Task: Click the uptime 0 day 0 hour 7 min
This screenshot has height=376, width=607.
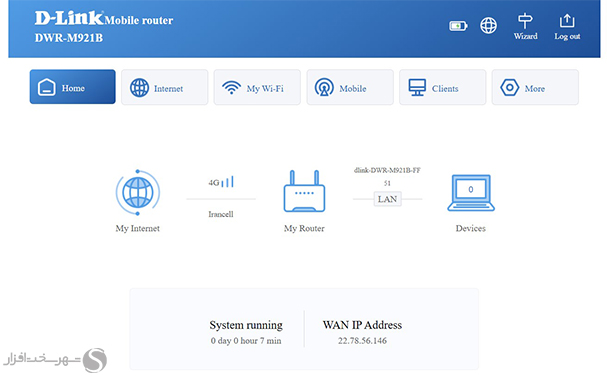Action: (246, 341)
